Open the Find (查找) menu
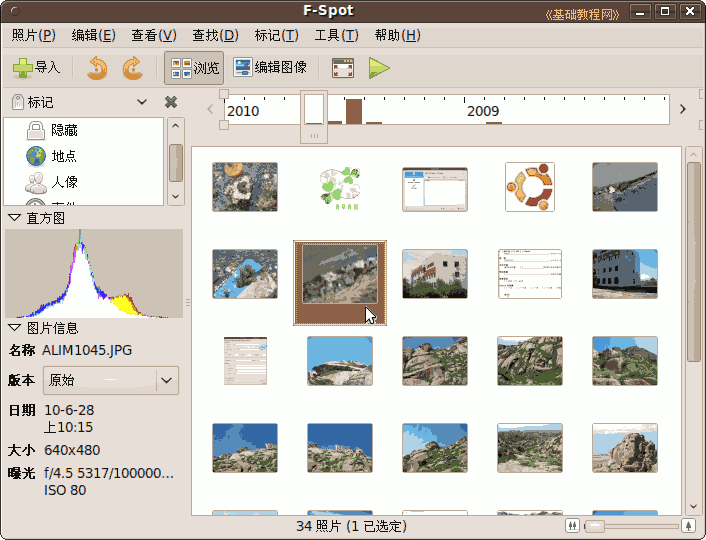 point(215,35)
